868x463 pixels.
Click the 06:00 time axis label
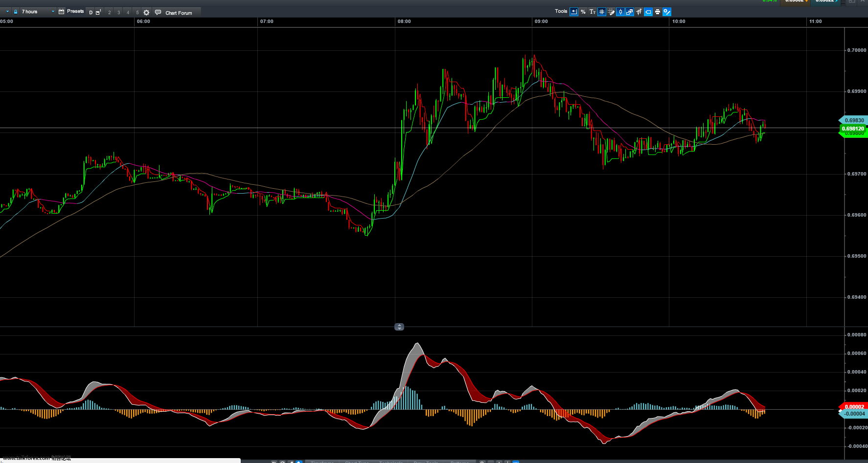(x=143, y=22)
